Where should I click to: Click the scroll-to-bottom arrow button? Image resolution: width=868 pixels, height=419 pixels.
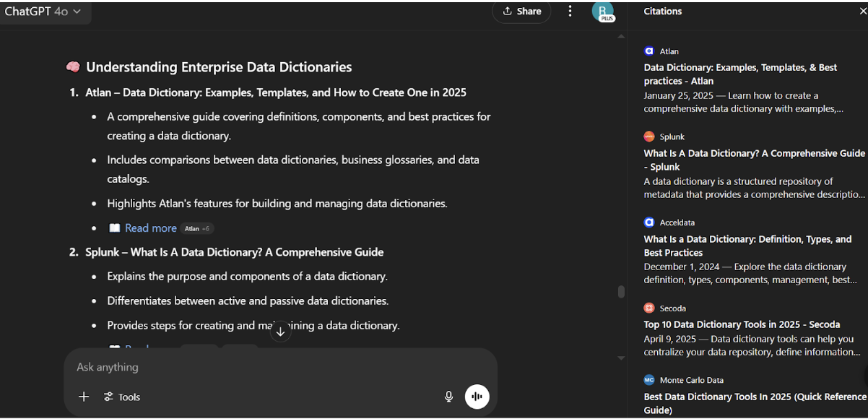[280, 332]
